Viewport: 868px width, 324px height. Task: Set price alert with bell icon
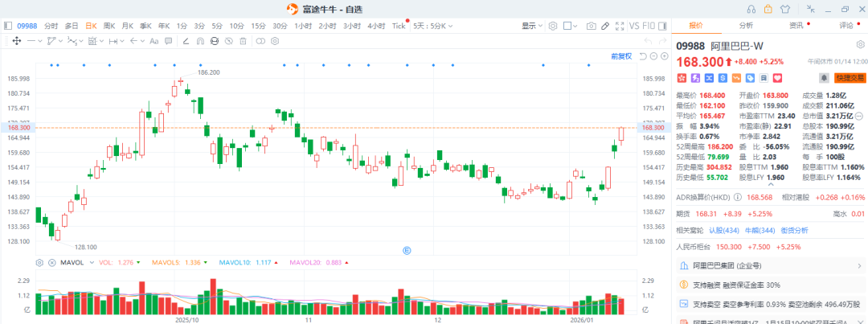click(825, 77)
